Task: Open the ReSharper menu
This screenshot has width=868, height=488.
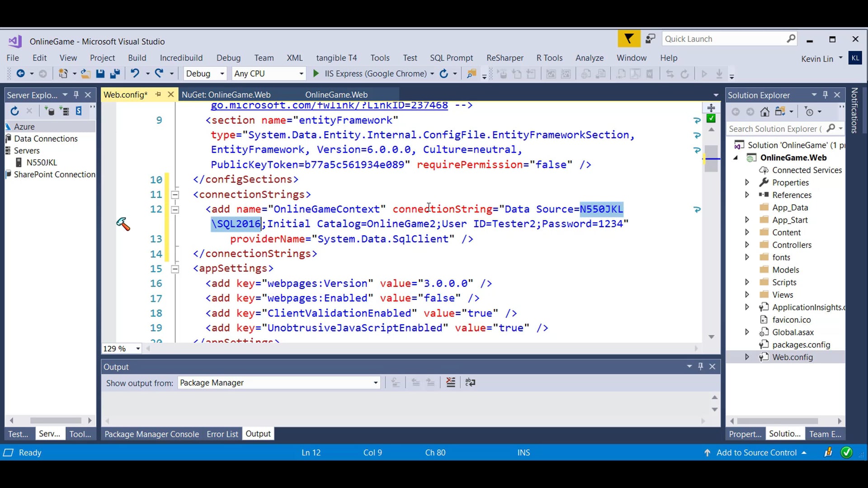Action: tap(505, 58)
